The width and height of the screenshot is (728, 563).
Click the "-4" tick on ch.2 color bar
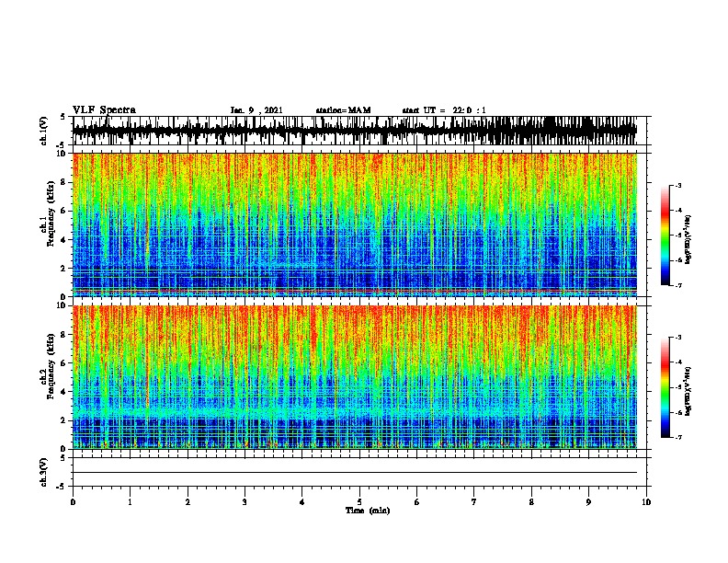pyautogui.click(x=677, y=362)
